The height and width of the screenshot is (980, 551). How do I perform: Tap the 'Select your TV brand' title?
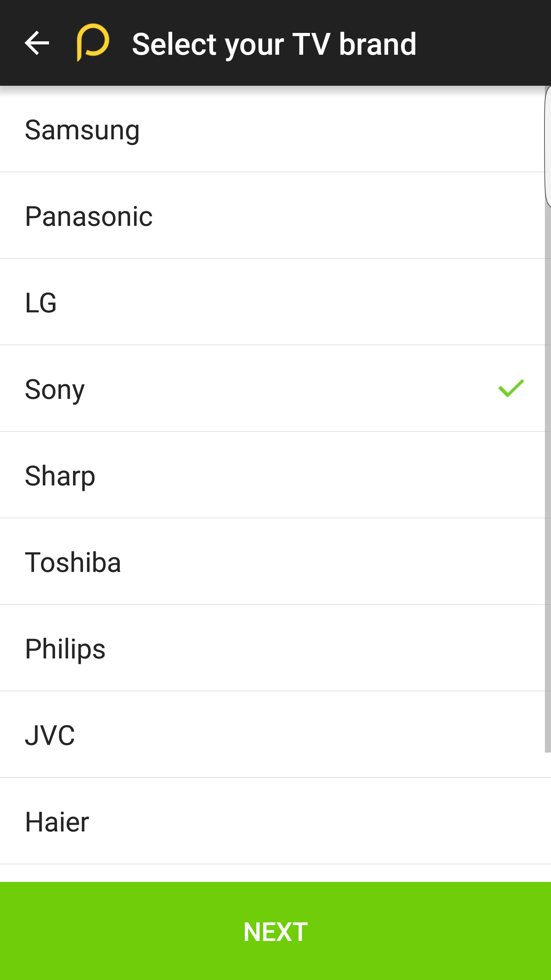[x=274, y=44]
